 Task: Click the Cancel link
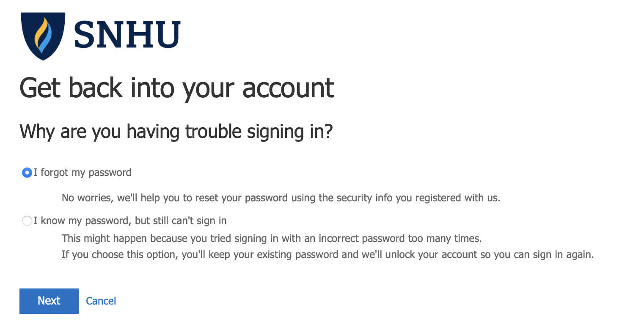click(x=101, y=301)
